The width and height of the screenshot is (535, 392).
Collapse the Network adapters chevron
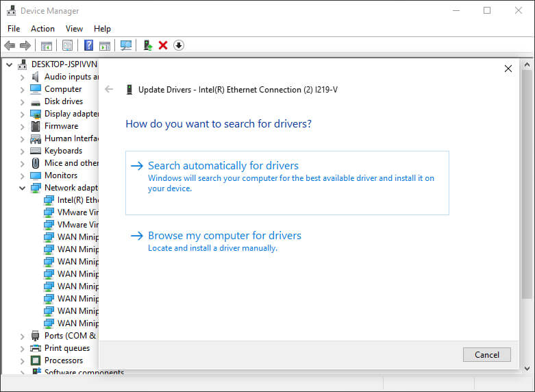22,188
